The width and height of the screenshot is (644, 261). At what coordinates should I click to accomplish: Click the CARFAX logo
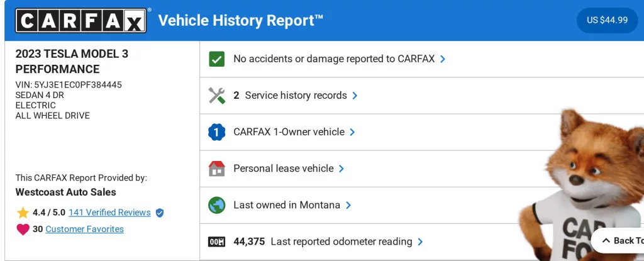(82, 20)
